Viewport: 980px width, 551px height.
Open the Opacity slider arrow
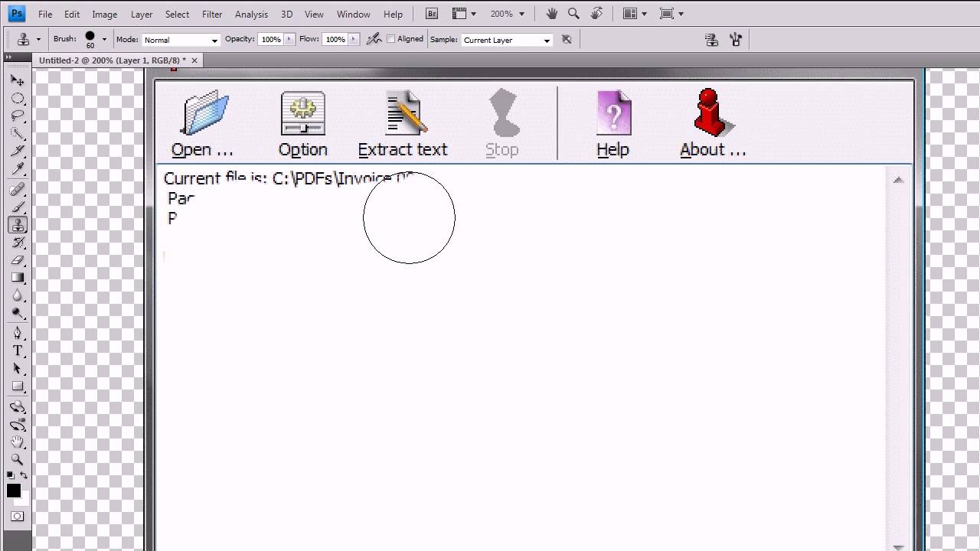click(x=289, y=39)
